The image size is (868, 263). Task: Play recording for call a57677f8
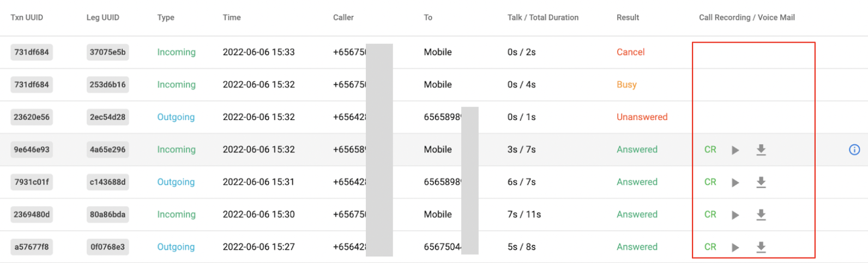735,248
